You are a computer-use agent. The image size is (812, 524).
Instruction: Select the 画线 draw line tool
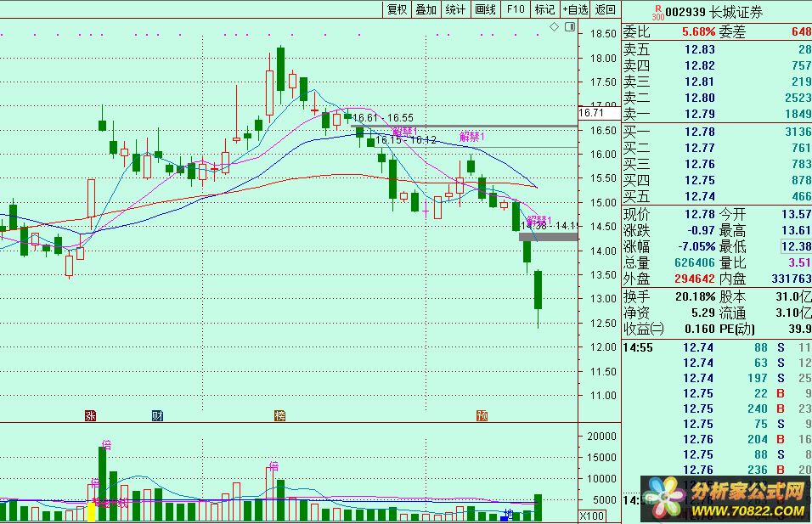pyautogui.click(x=485, y=9)
